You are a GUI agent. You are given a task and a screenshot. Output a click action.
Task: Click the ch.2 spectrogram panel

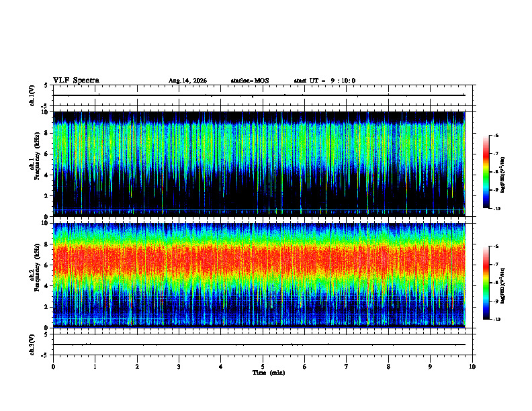point(259,275)
